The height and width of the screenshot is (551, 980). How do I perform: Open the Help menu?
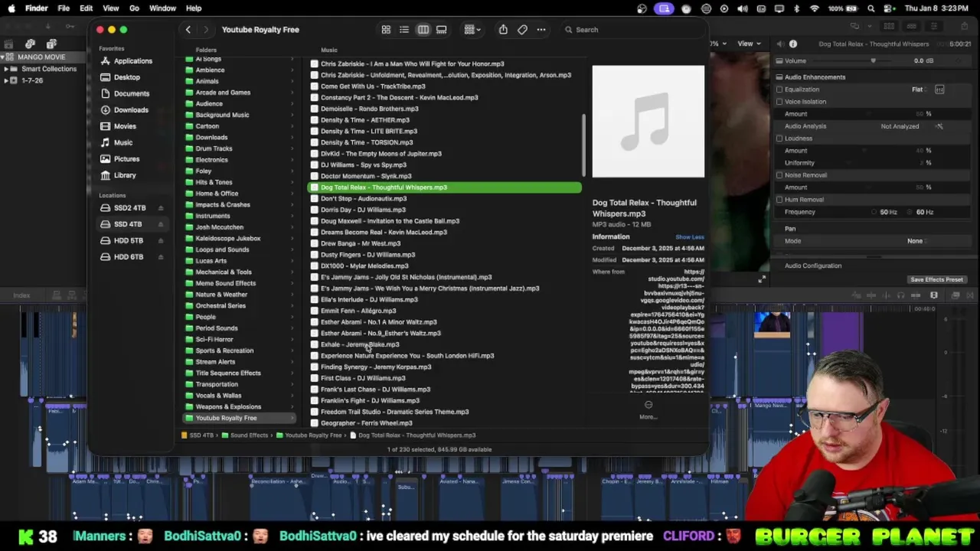point(194,8)
